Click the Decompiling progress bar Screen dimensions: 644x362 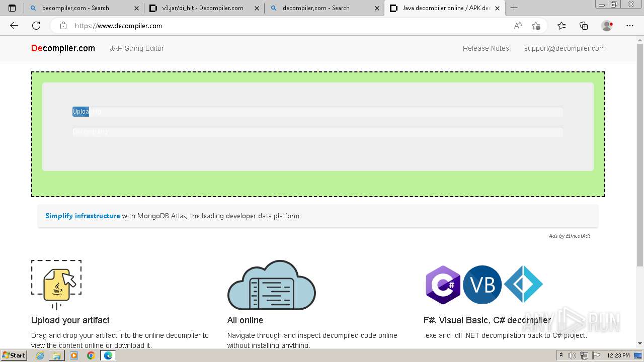tap(317, 132)
